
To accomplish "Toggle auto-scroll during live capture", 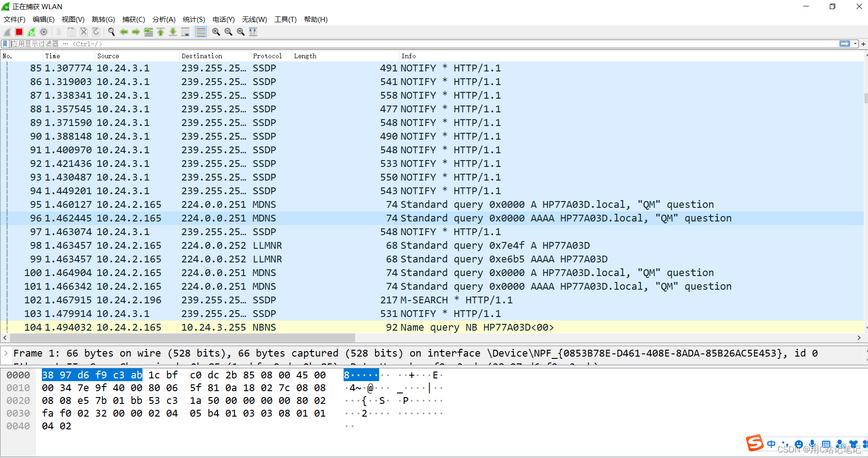I will 185,32.
